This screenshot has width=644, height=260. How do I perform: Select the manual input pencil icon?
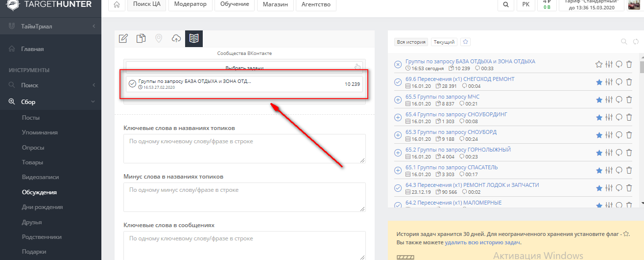coord(123,39)
